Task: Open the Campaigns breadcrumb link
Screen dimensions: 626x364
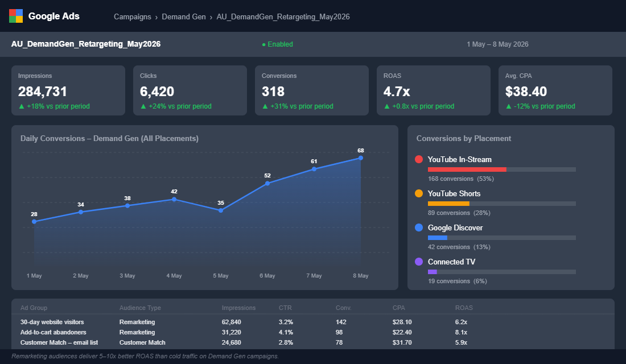Action: (x=132, y=16)
